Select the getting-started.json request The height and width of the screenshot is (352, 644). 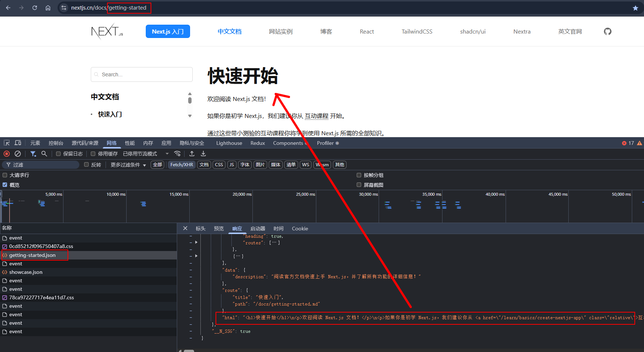[88, 255]
